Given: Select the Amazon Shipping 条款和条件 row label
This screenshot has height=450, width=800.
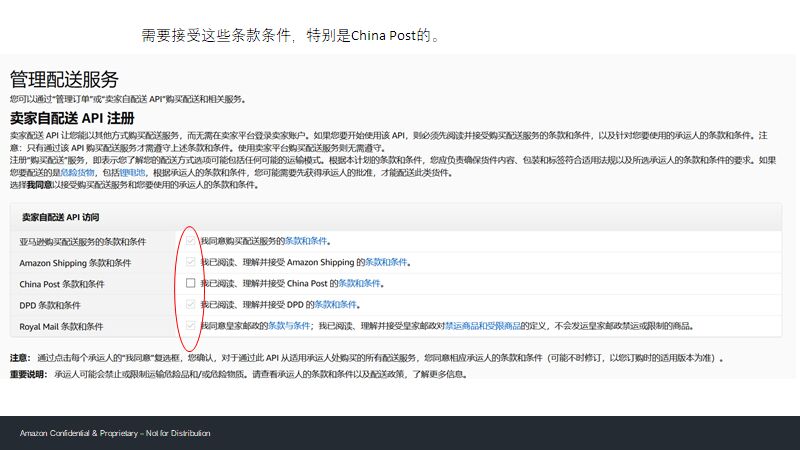Looking at the screenshot, I should click(x=75, y=263).
